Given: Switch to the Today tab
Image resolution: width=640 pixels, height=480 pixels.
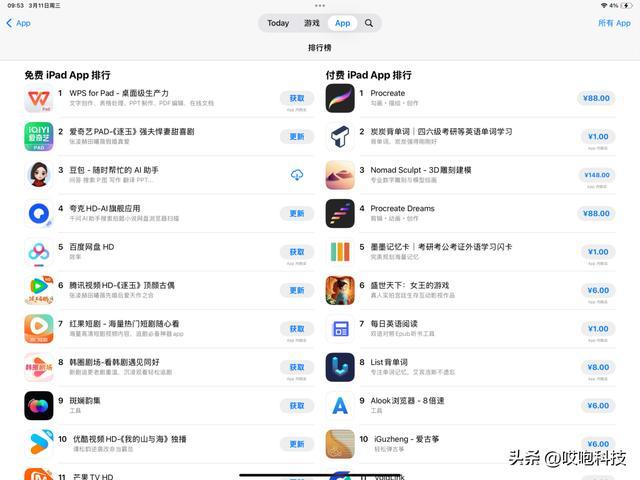Looking at the screenshot, I should pos(278,23).
